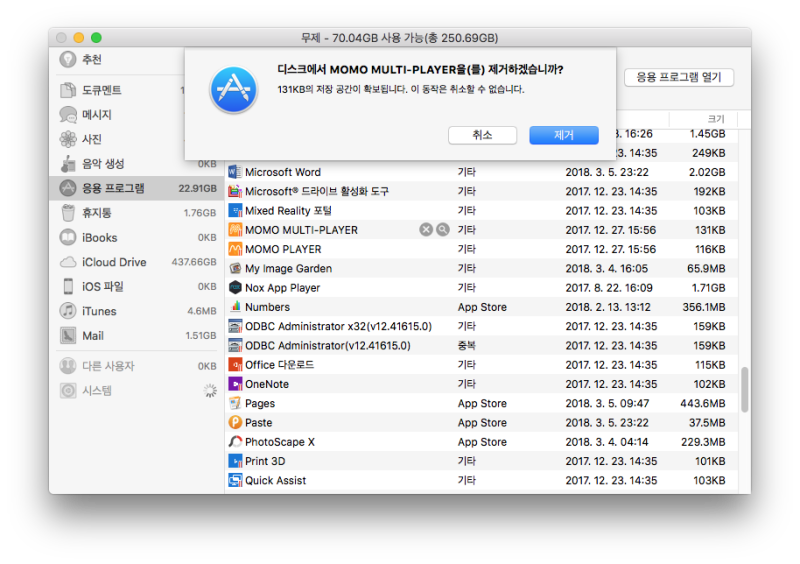Click the MOMO PLAYER app icon
Viewport: 800px width, 564px height.
(235, 249)
